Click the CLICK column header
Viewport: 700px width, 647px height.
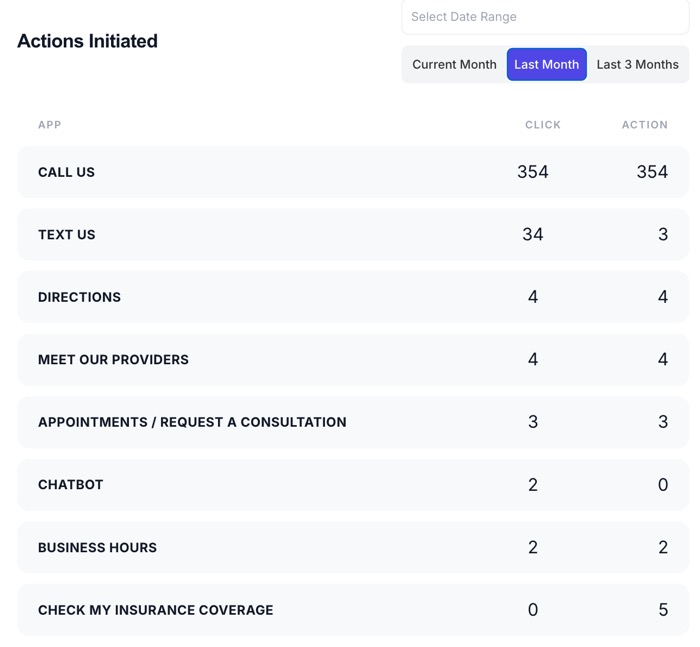coord(543,125)
